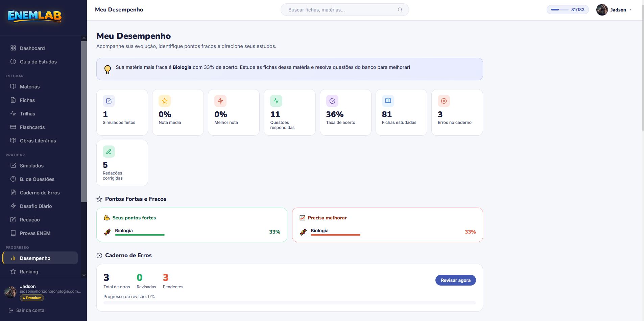Click the Melhor nota lightning icon

(x=220, y=101)
